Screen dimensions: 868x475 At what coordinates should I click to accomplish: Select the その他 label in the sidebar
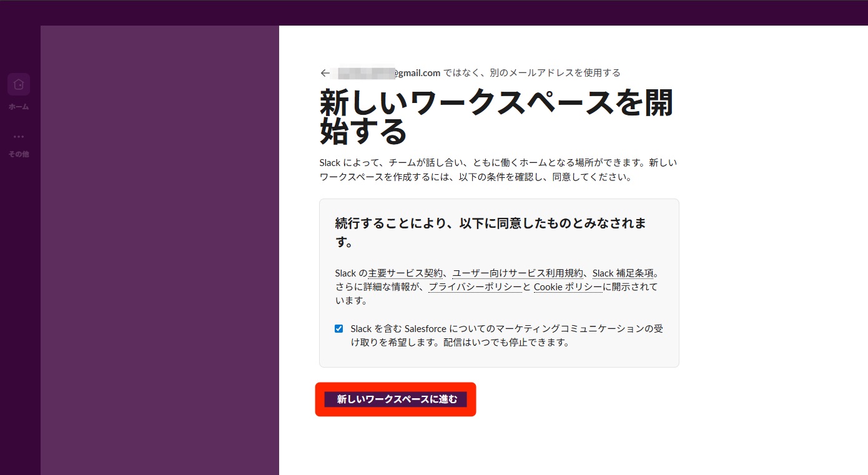(19, 154)
